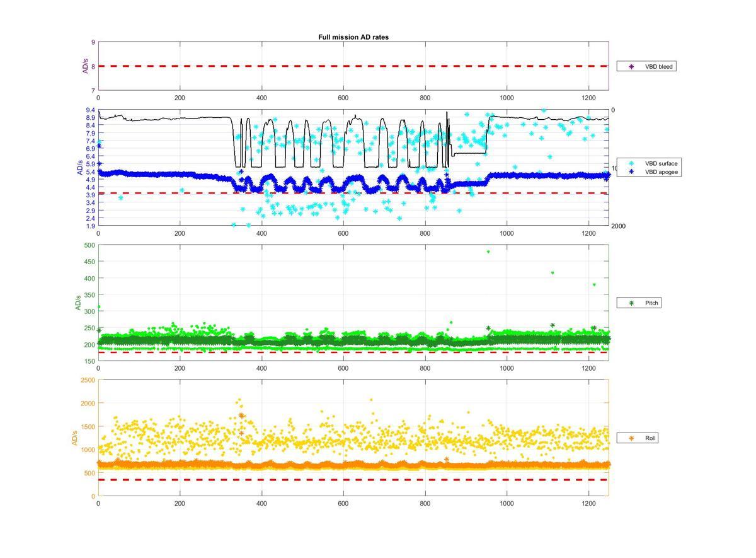Pick the highest green Pitch outlier near 480
Screen dimensions: 756x558
pos(488,252)
